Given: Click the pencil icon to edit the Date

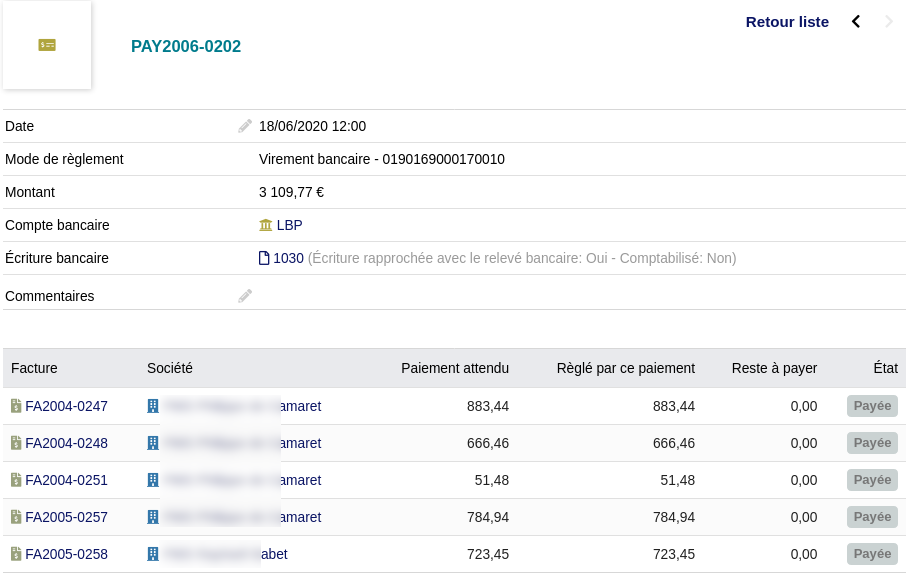Looking at the screenshot, I should (x=245, y=125).
